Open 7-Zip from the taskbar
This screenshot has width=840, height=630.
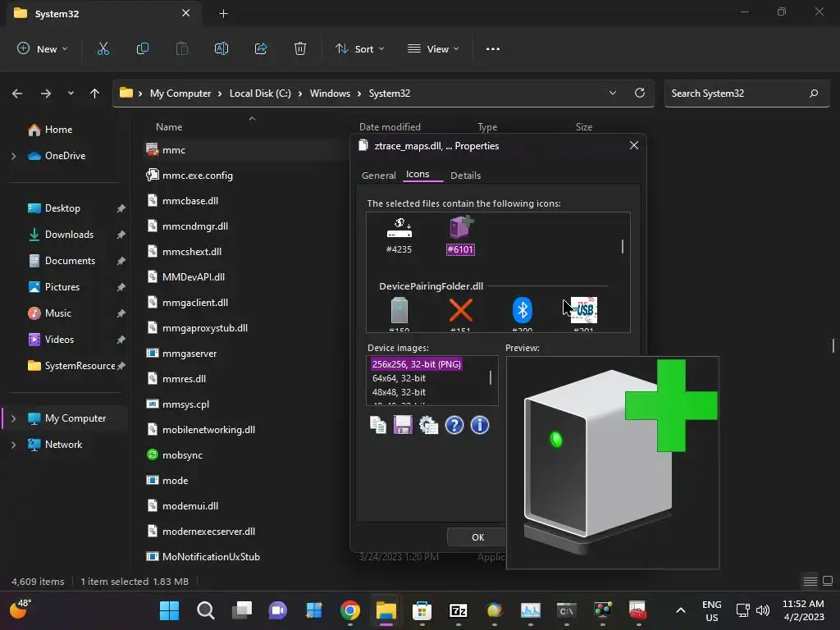(x=458, y=610)
